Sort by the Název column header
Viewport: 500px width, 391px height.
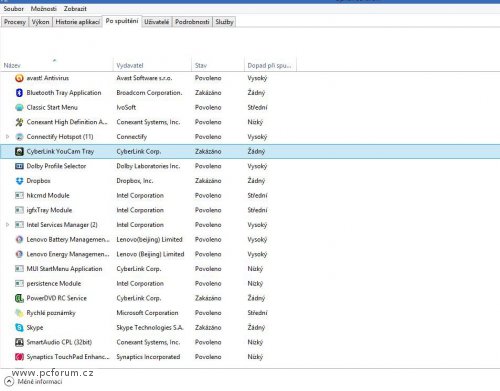57,65
